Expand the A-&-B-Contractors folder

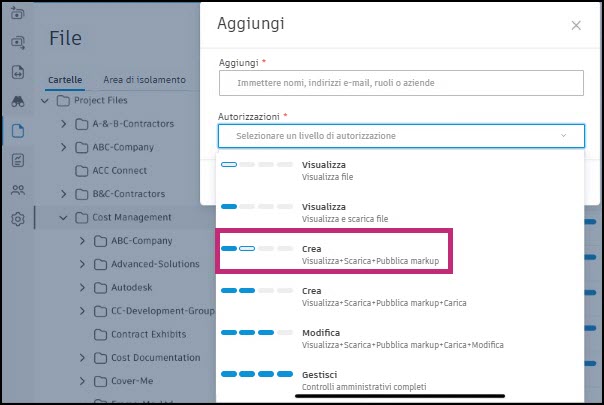coord(63,124)
